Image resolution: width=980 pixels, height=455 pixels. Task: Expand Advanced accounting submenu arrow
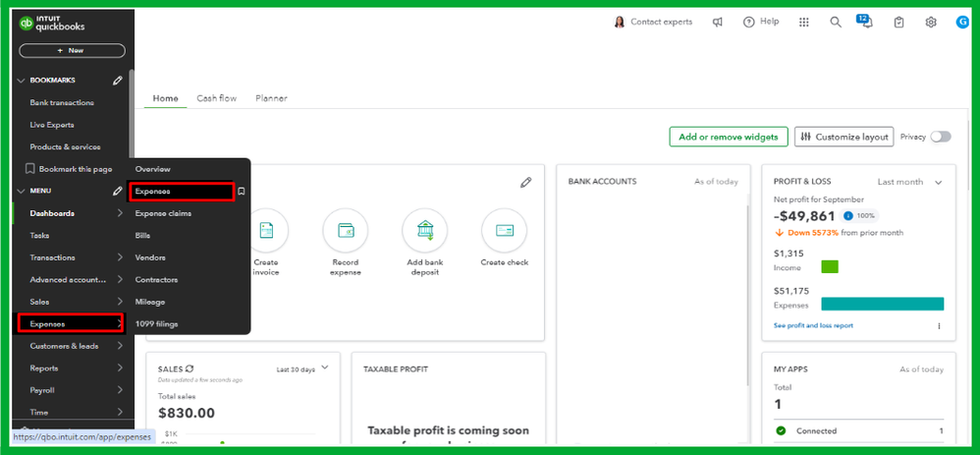pos(120,280)
